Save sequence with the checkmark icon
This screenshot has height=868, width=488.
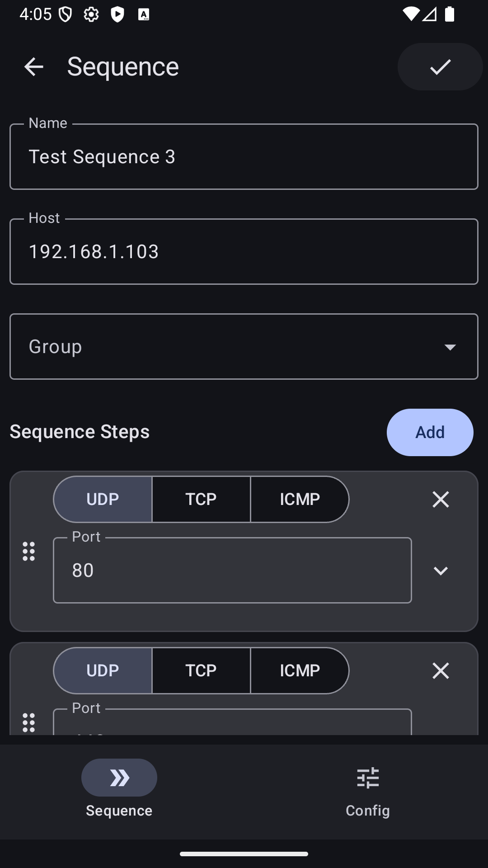pos(440,67)
